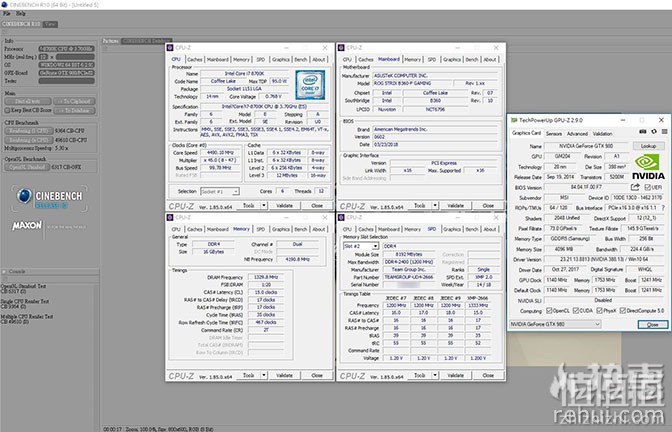Click the GPU-Z Name field showing GeForce GTX 980
The image size is (672, 432).
pos(585,146)
